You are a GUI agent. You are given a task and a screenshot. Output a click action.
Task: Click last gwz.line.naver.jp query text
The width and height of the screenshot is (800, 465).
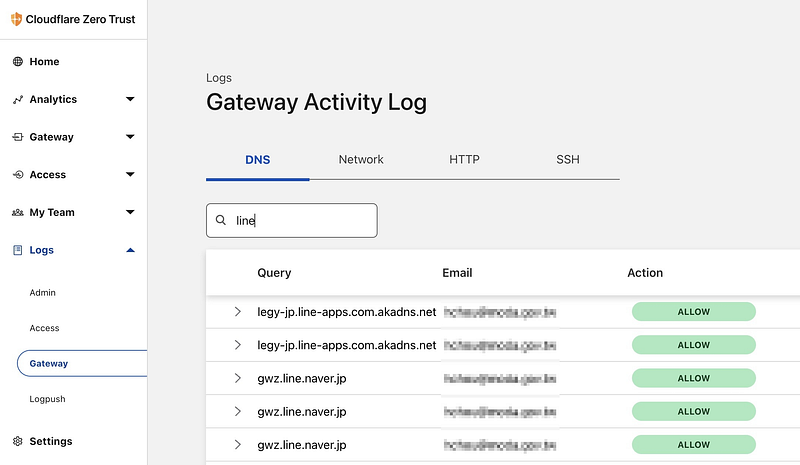[x=302, y=445]
